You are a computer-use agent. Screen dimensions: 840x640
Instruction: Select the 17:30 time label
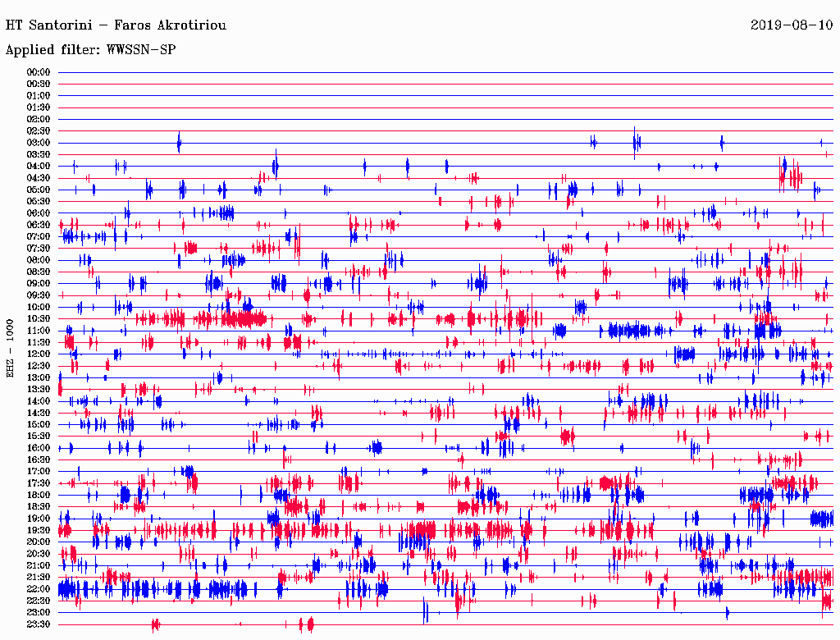click(x=39, y=483)
